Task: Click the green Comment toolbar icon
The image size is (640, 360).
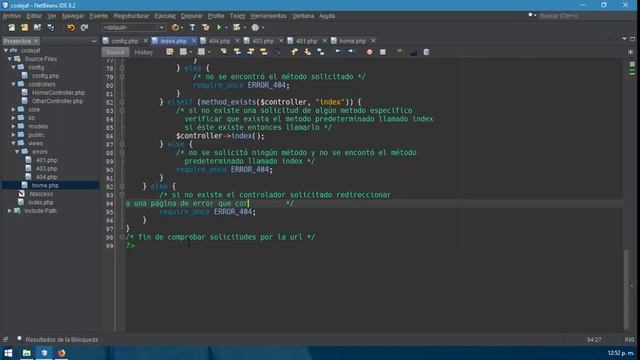Action: pos(400,52)
